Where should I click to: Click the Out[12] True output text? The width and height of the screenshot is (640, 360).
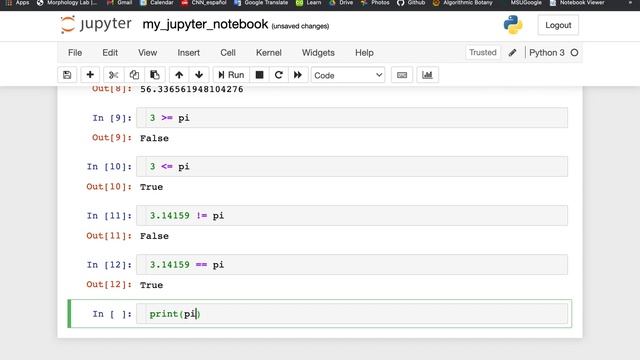[151, 285]
